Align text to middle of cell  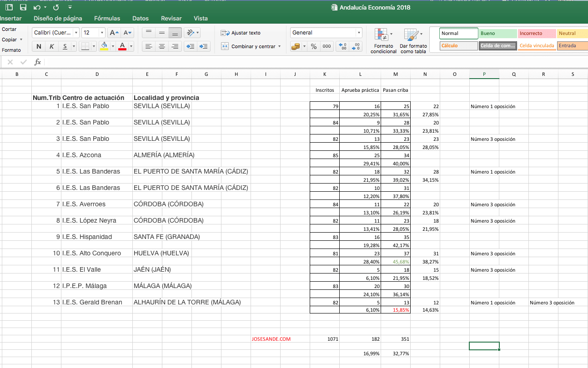tap(162, 33)
